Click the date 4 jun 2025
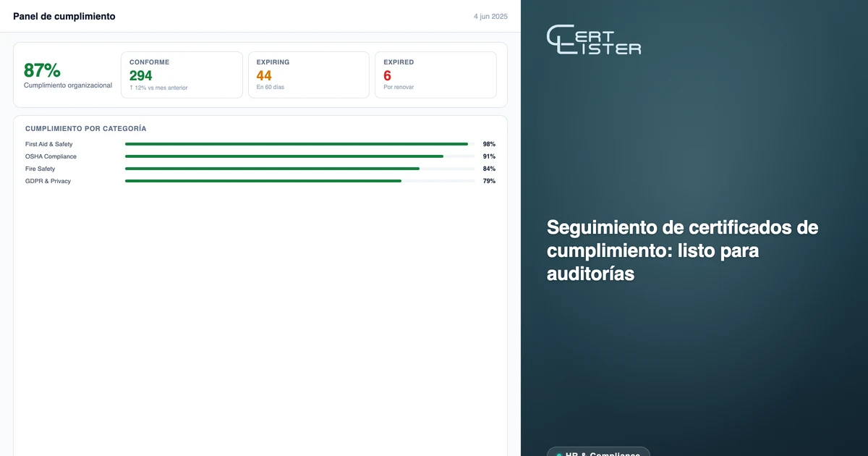The width and height of the screenshot is (868, 456). click(490, 16)
